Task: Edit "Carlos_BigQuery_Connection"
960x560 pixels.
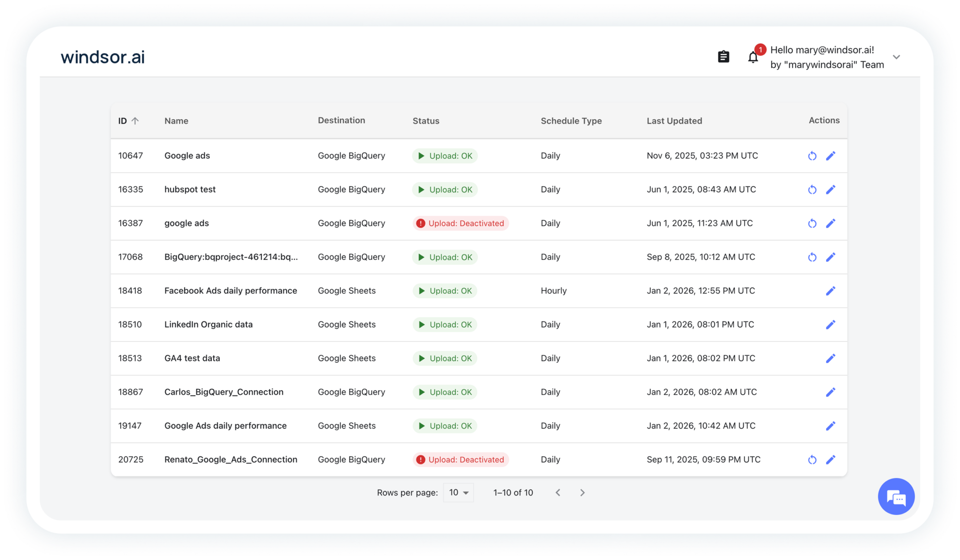Action: [x=831, y=392]
